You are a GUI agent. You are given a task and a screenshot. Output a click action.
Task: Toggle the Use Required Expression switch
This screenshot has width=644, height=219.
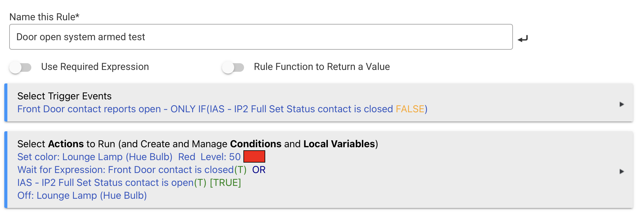pyautogui.click(x=20, y=67)
